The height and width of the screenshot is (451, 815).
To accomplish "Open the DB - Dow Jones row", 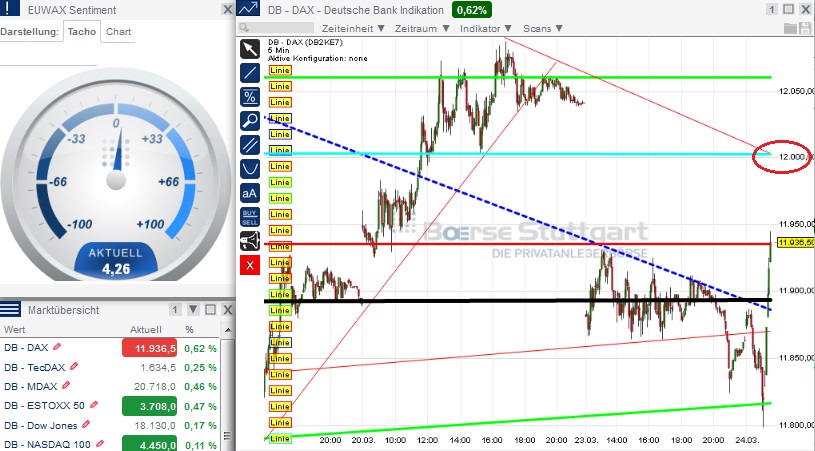I will click(110, 426).
